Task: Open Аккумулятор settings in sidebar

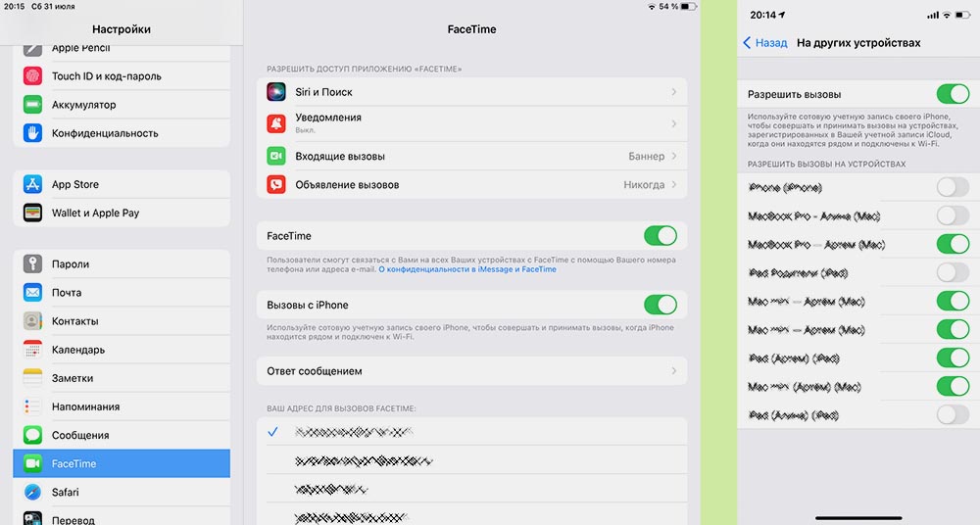Action: 122,105
